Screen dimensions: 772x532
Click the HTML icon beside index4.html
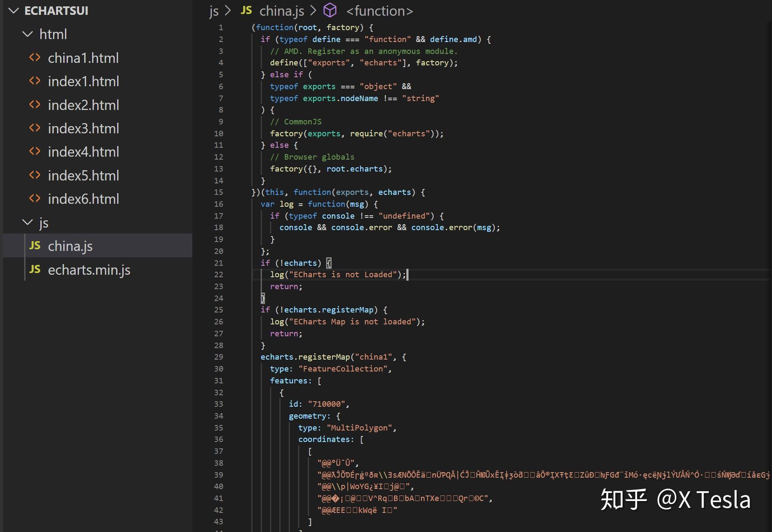(35, 152)
